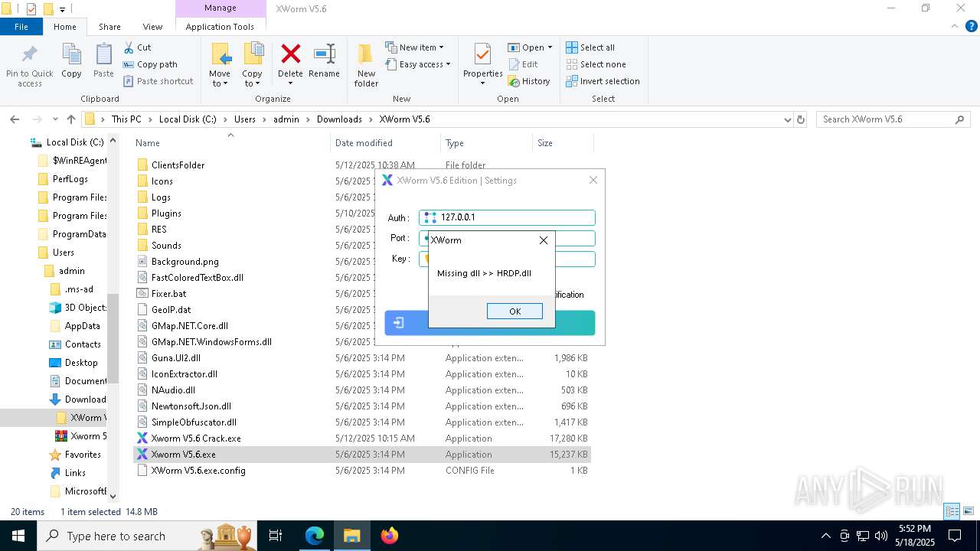
Task: Click Downloads in the address breadcrumb
Action: pyautogui.click(x=339, y=119)
